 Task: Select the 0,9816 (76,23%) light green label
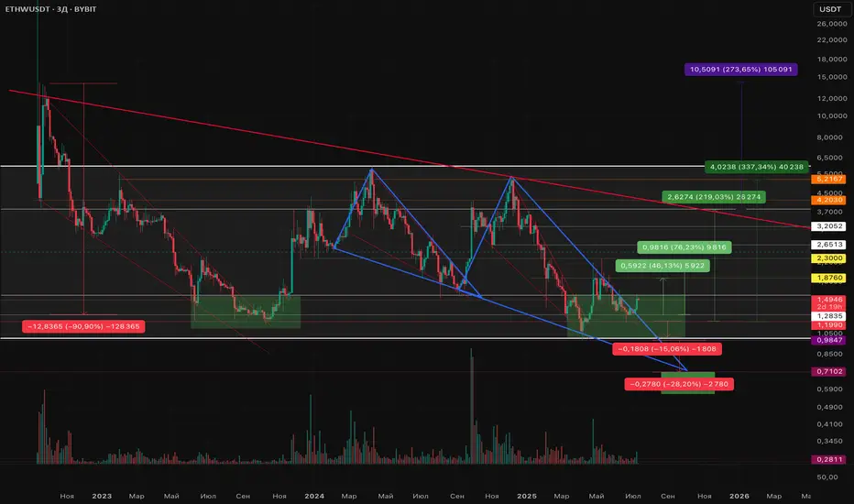click(x=684, y=247)
